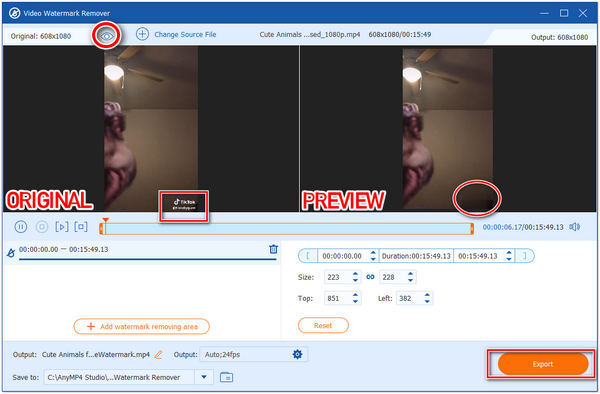Click the orange playhead marker

pyautogui.click(x=106, y=220)
